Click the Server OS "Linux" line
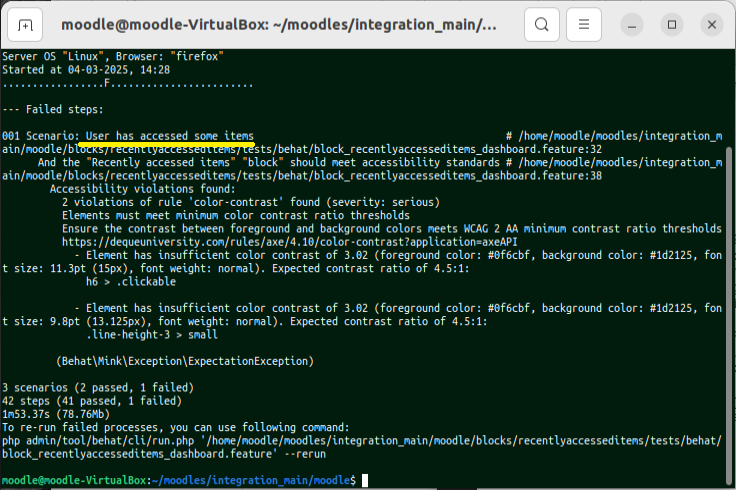736x490 pixels. click(113, 56)
